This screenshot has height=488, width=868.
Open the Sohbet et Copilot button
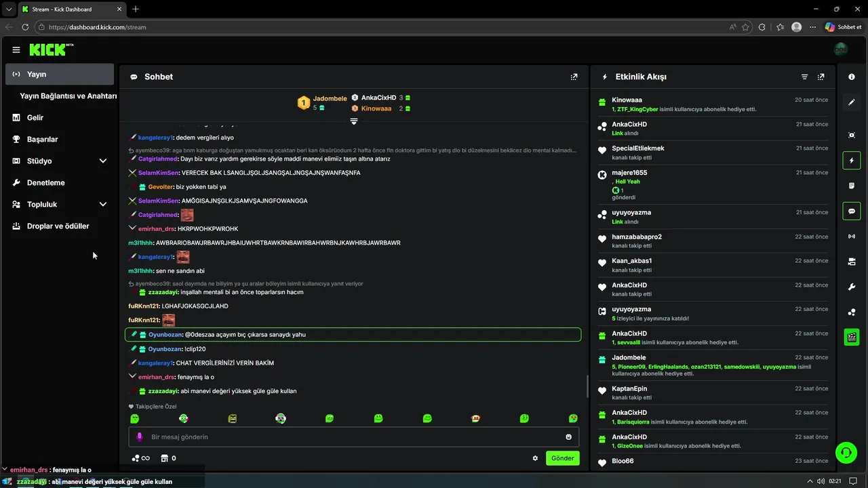(x=844, y=27)
